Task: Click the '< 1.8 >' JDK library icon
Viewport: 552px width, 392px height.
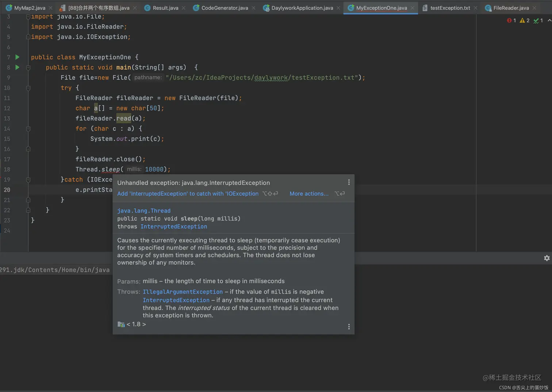Action: pos(121,324)
